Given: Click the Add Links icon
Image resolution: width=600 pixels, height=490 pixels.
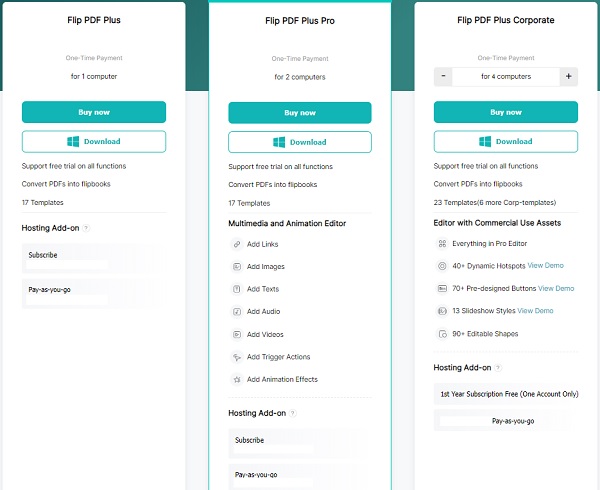Looking at the screenshot, I should pyautogui.click(x=237, y=244).
